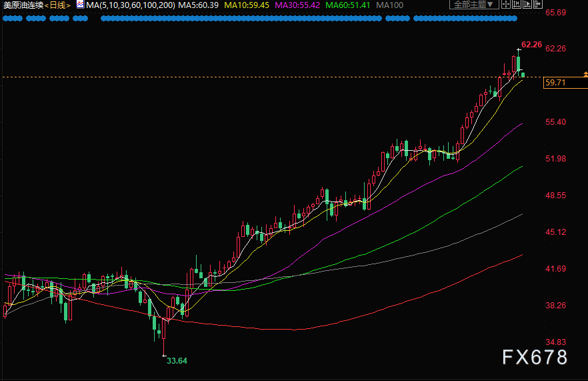
Task: Click the interval start range icon
Action: click(x=517, y=5)
